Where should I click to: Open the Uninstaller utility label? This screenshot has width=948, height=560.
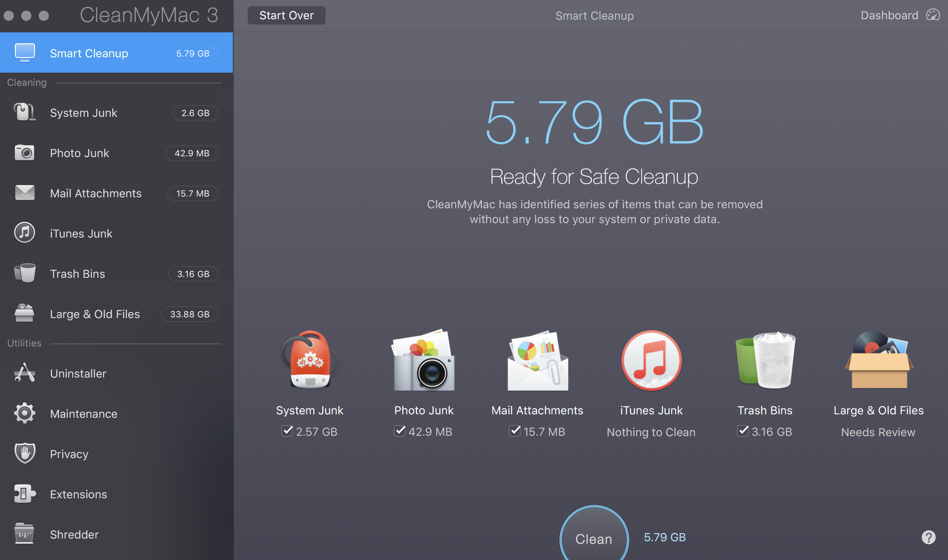click(x=78, y=374)
